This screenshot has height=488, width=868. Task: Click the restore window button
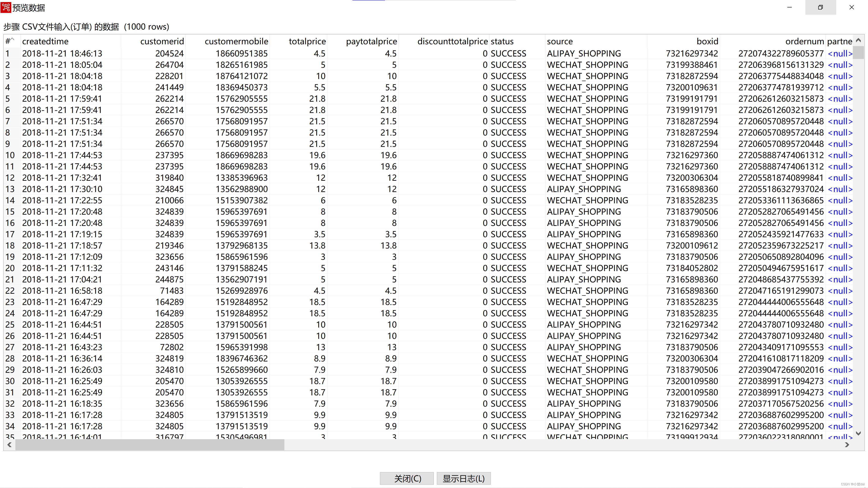[820, 7]
